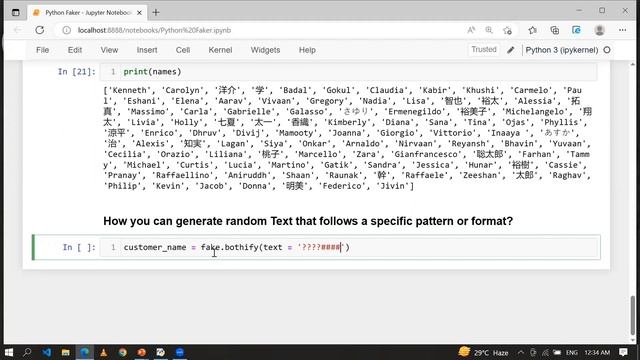Open the Help menu
The height and width of the screenshot is (360, 640).
click(307, 50)
